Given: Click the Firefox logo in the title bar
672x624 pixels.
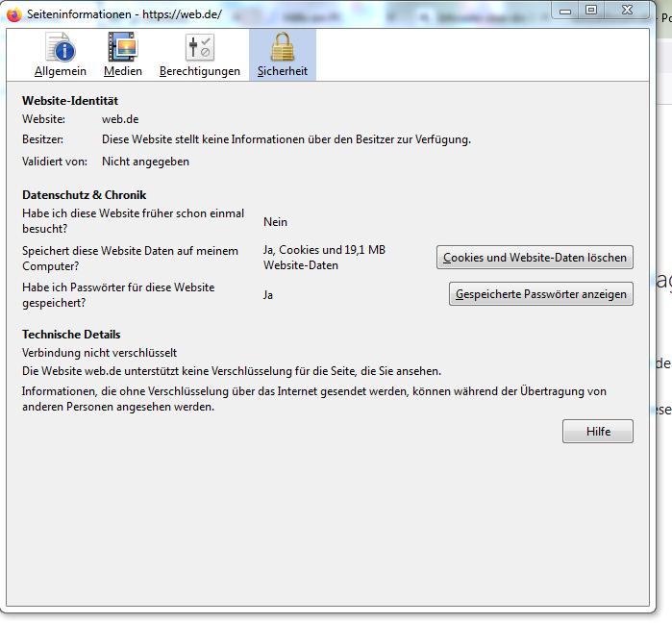Looking at the screenshot, I should (14, 13).
